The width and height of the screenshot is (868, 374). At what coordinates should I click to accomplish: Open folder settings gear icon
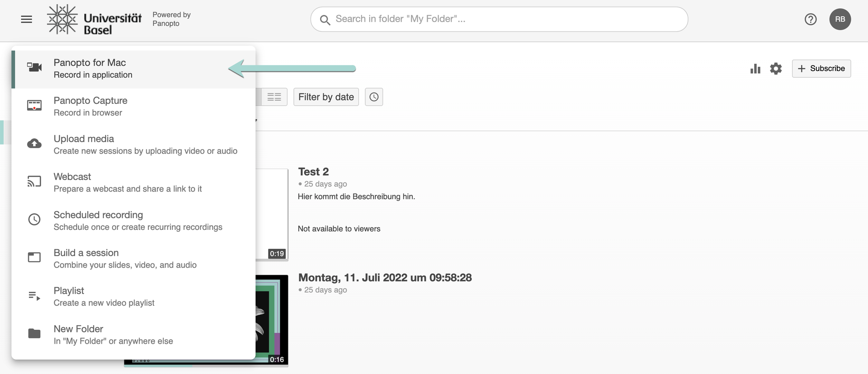(776, 69)
